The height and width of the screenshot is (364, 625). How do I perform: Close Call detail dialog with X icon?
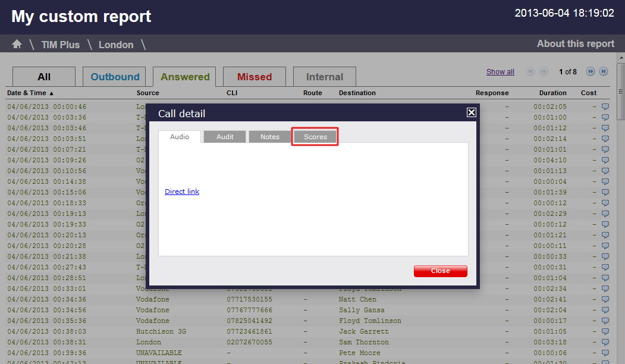pyautogui.click(x=471, y=112)
